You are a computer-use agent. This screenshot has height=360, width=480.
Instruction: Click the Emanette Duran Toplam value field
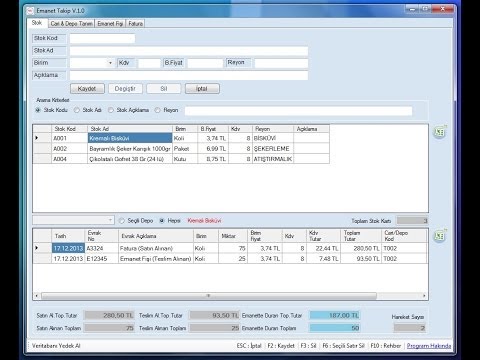(335, 328)
